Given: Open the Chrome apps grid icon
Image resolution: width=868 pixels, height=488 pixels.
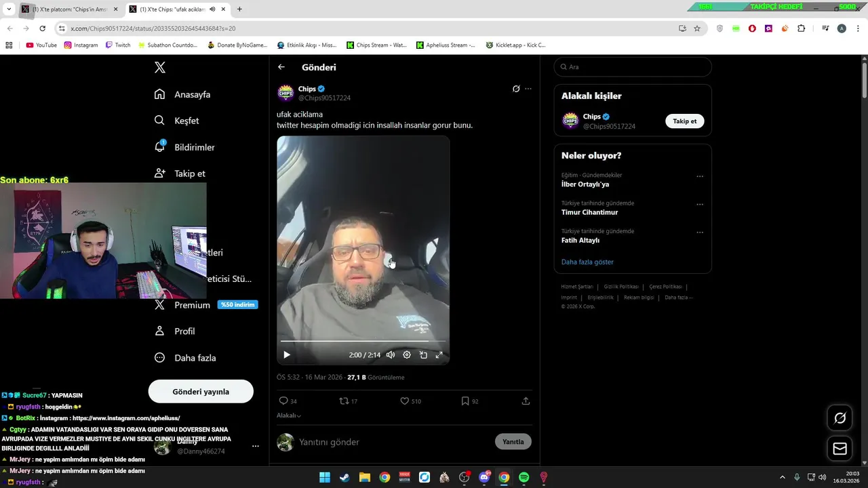Looking at the screenshot, I should pos(9,45).
